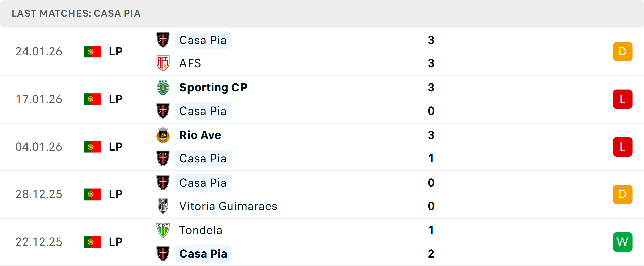Click Portugal flag for 22.12.25 match
Viewport: 644px width, 266px height.
coord(92,242)
